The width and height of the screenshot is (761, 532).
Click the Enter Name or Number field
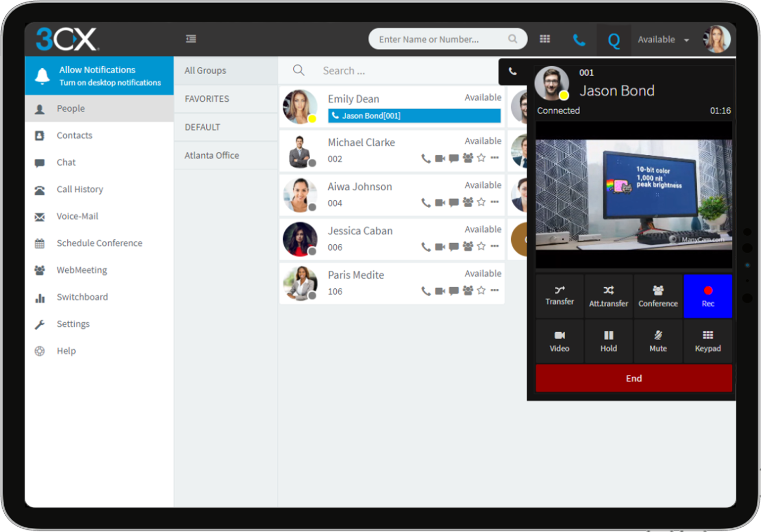[x=440, y=39]
